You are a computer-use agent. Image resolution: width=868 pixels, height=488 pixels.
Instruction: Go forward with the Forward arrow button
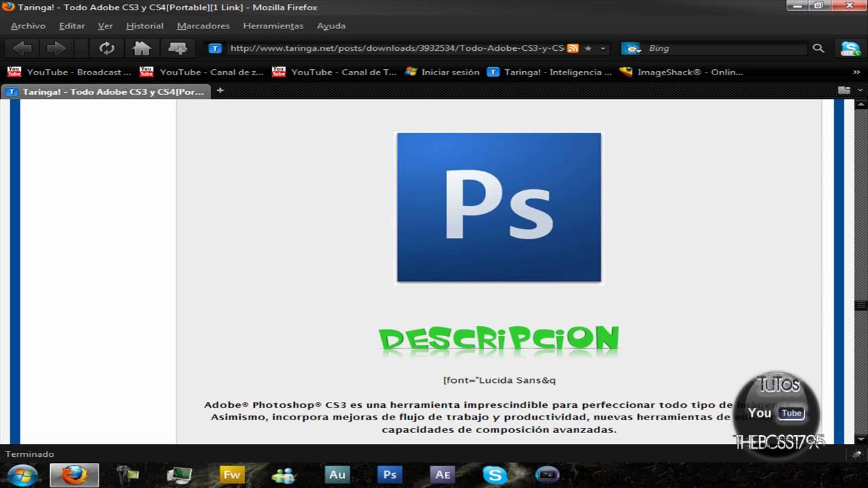click(56, 48)
